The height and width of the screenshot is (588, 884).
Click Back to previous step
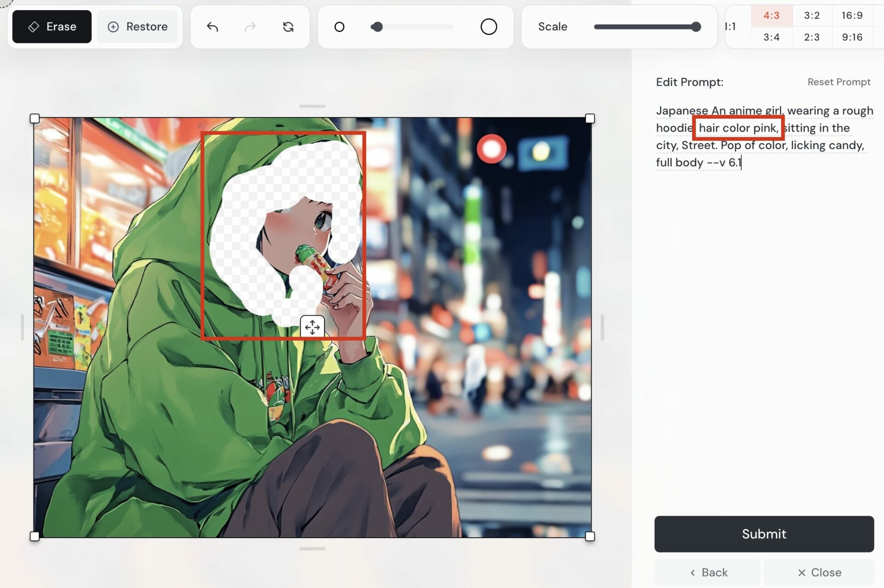(x=708, y=571)
